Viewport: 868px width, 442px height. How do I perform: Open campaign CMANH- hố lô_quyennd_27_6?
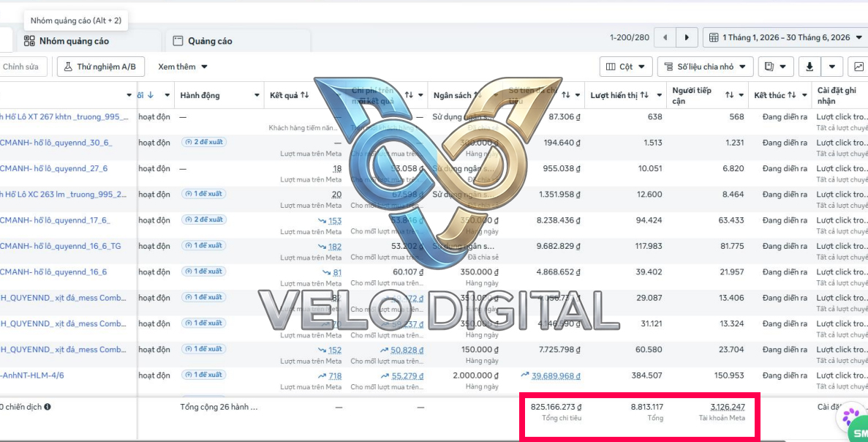(53, 168)
